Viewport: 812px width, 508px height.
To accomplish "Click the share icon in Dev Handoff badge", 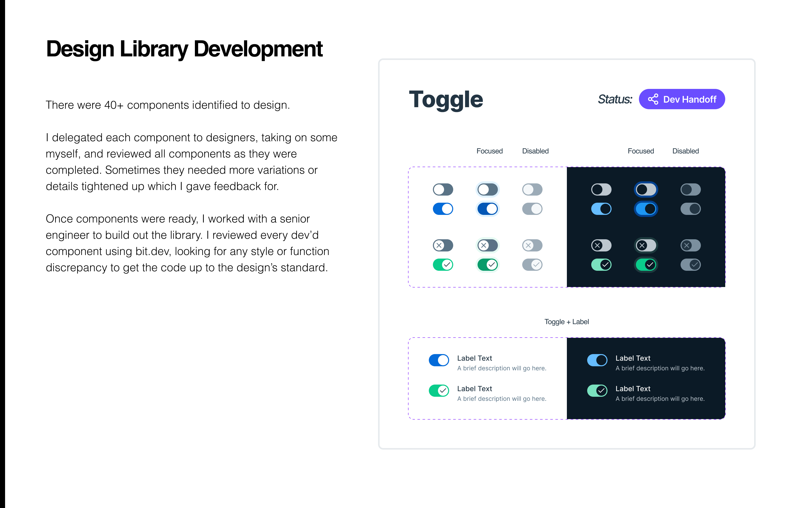I will pyautogui.click(x=653, y=99).
